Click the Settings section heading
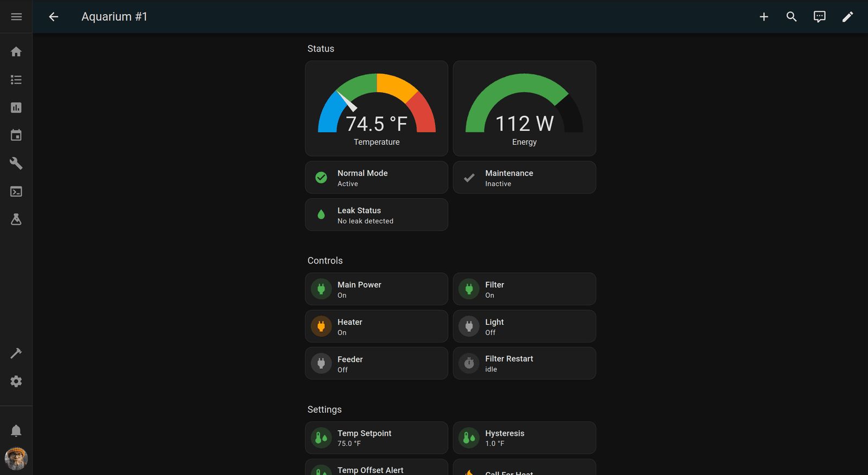Viewport: 868px width, 475px height. pos(324,409)
